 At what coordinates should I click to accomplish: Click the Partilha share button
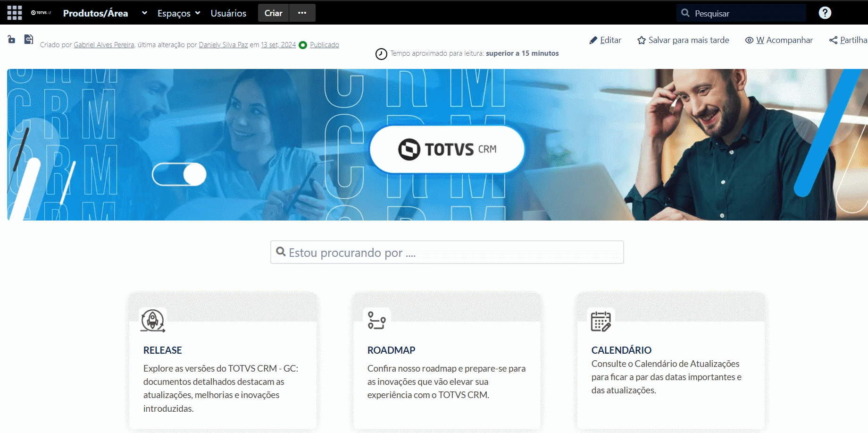[848, 40]
